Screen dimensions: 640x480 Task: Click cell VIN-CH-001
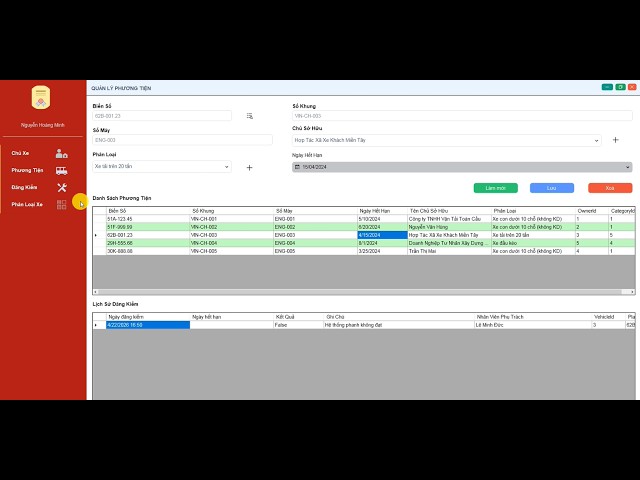click(231, 219)
